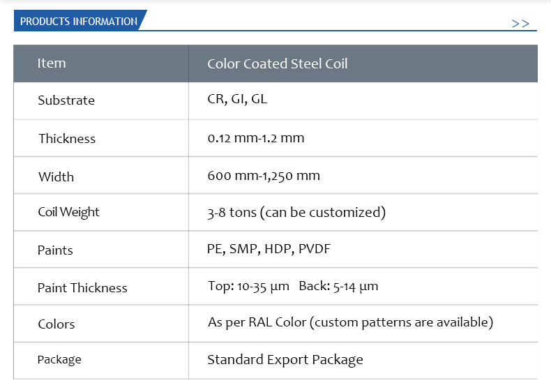
Task: Select the Paints row label
Action: coord(55,250)
